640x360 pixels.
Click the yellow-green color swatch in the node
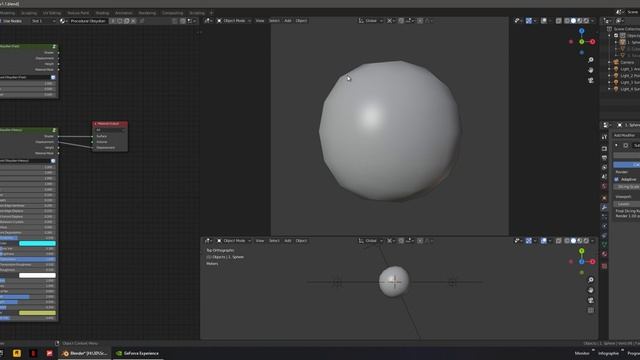[x=37, y=313]
